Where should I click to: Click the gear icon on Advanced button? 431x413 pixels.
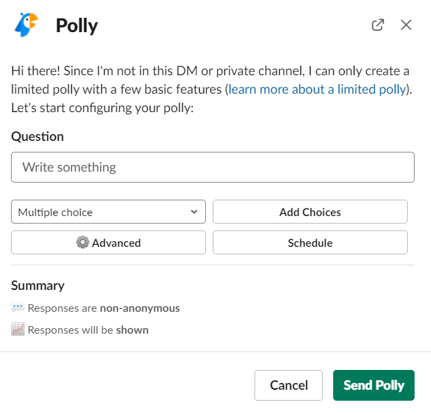coord(82,242)
